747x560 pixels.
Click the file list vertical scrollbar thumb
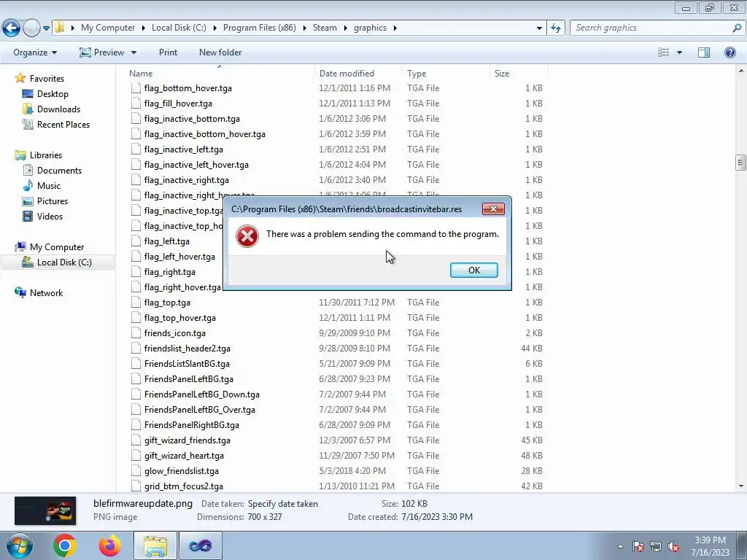(740, 163)
